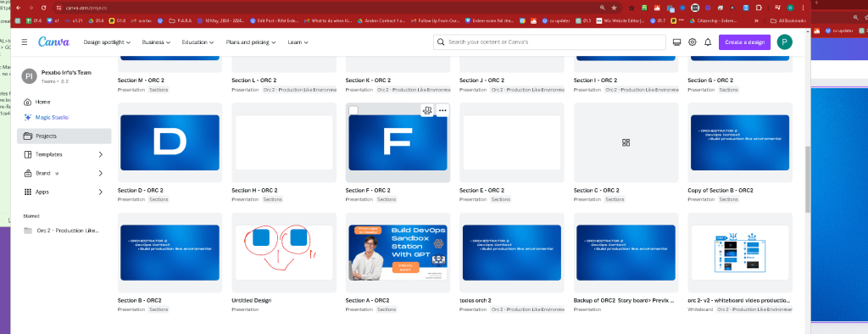Screen dimensions: 868x334
Task: Open the Chrome three-dot menu
Action: (803, 8)
